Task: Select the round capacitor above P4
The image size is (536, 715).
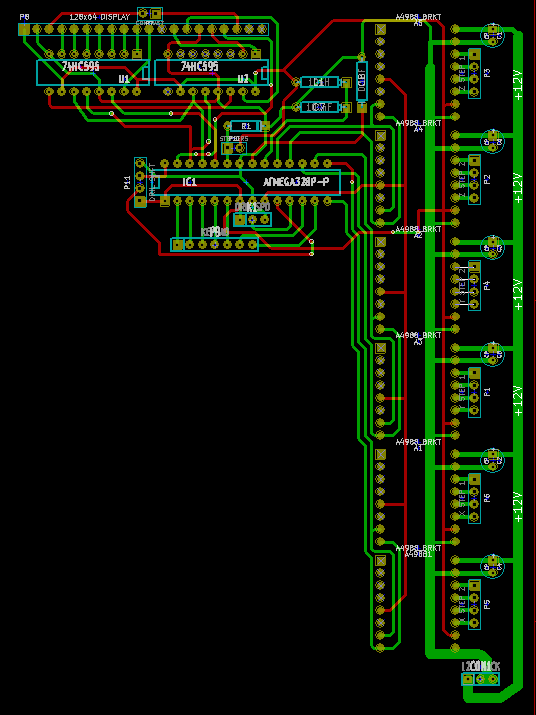Action: (x=493, y=248)
